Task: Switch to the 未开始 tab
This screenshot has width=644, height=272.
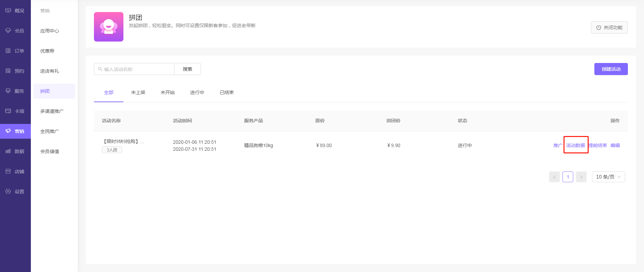Action: [168, 92]
